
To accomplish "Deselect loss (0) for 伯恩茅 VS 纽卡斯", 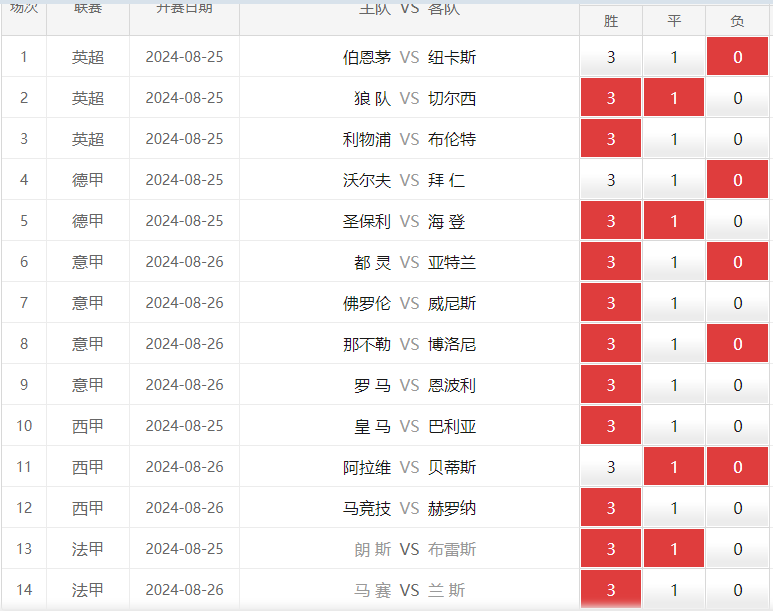I will click(x=738, y=57).
